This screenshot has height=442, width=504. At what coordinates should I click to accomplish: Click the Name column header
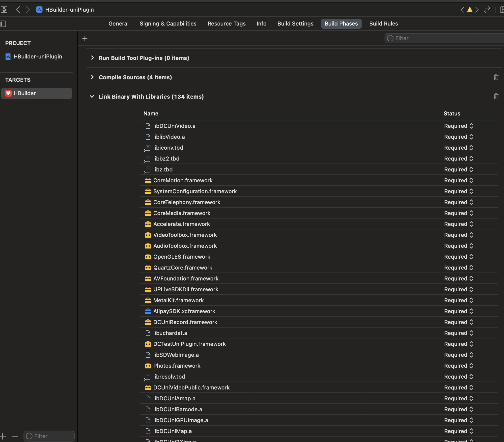tap(151, 113)
